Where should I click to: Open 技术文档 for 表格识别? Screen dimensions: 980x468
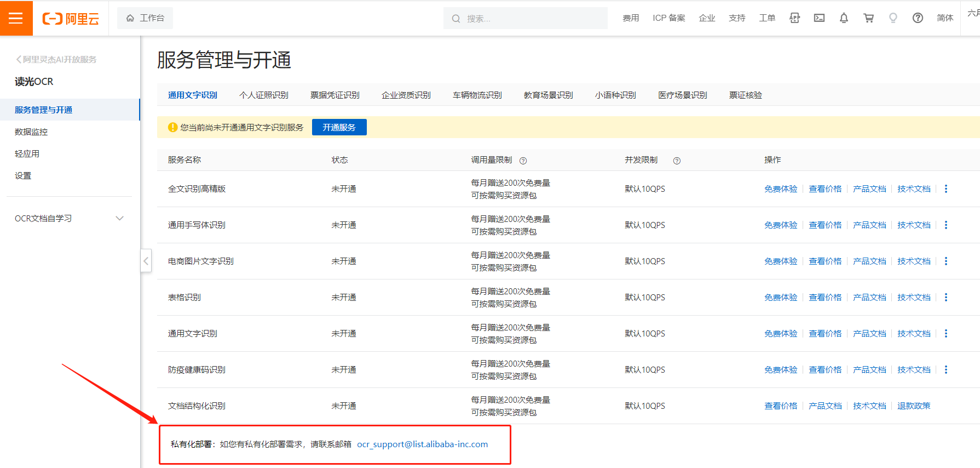click(914, 297)
